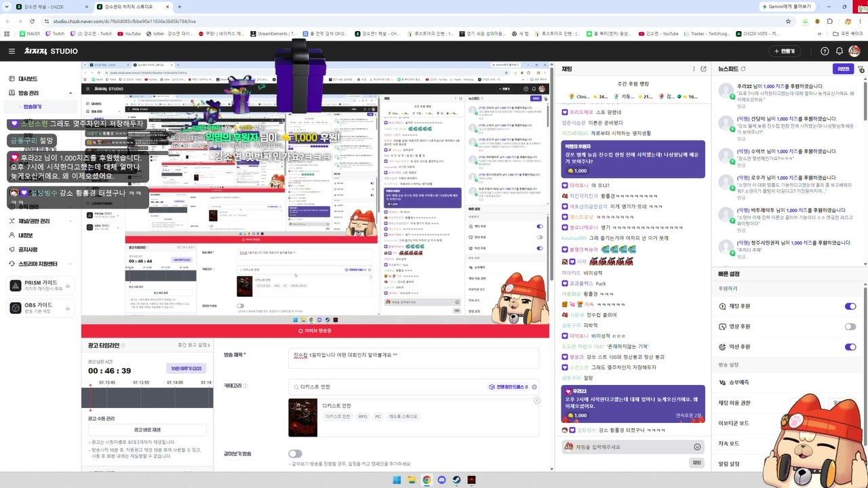Click the 광고 바로 재생 button
The image size is (868, 488).
pyautogui.click(x=147, y=430)
